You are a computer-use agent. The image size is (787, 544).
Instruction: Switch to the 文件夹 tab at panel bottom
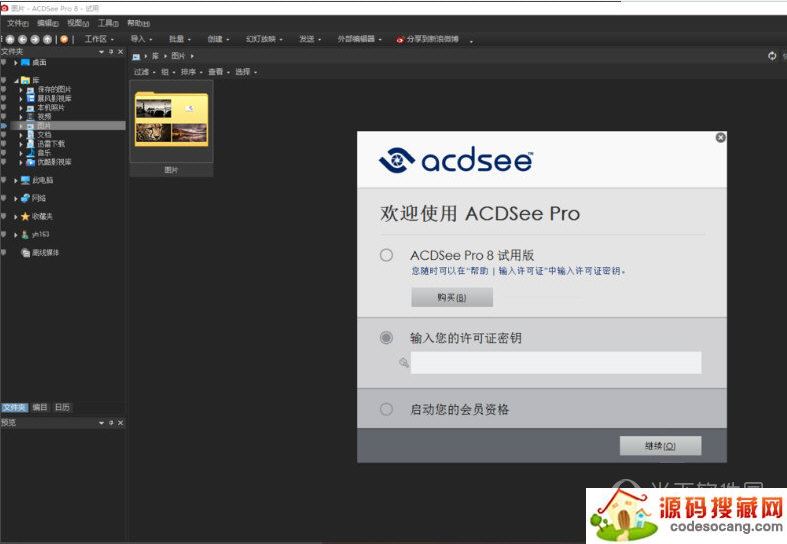click(x=15, y=407)
